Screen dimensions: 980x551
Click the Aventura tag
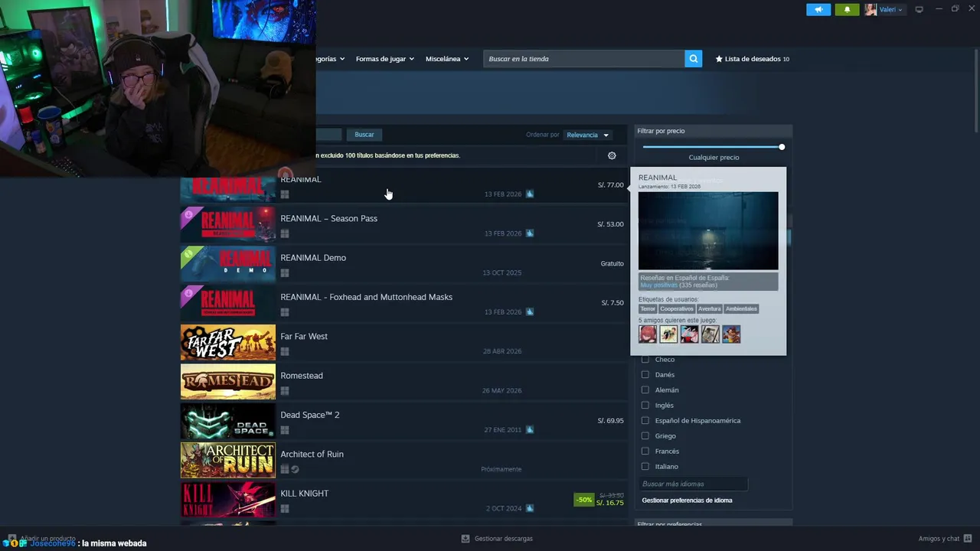pyautogui.click(x=710, y=308)
